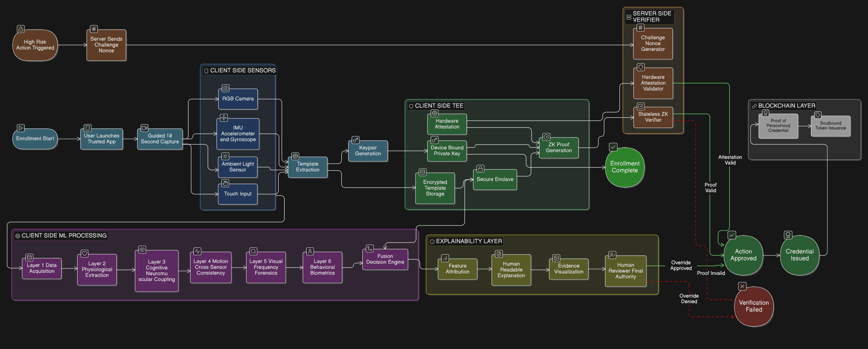Screen dimensions: 868x349
Task: Click heart icon on Layer 2 node
Action: tap(84, 254)
